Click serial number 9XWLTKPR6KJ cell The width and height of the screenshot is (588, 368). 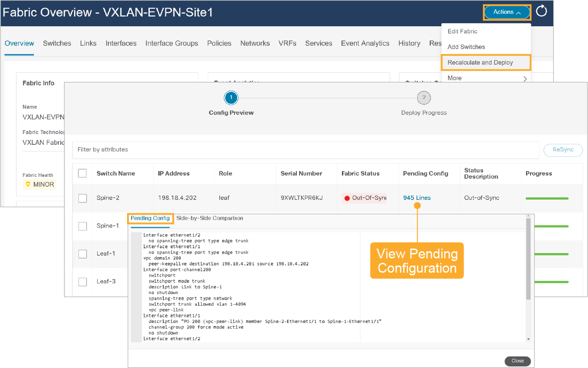302,198
